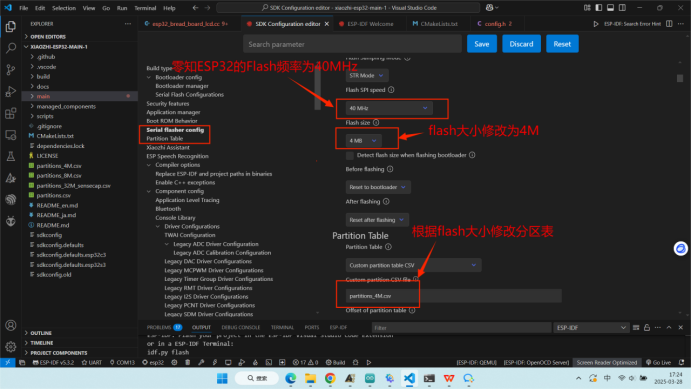Open the Flash SPI speed 40 MHz dropdown

(389, 108)
